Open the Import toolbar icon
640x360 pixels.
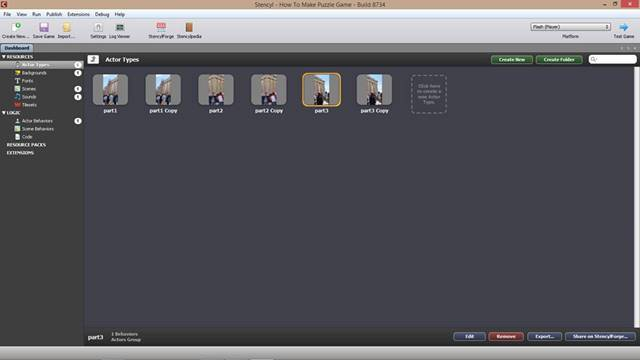tap(66, 28)
